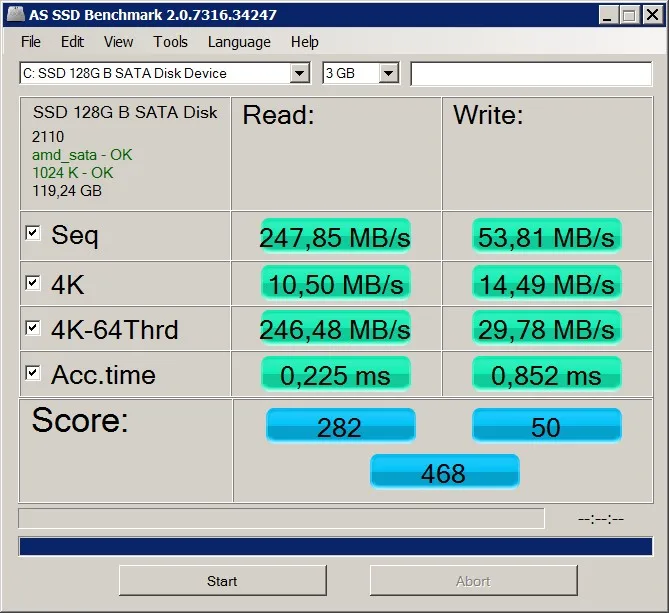
Task: Click 4K-64Thrd read value 246,48 MB/s
Action: coord(335,329)
